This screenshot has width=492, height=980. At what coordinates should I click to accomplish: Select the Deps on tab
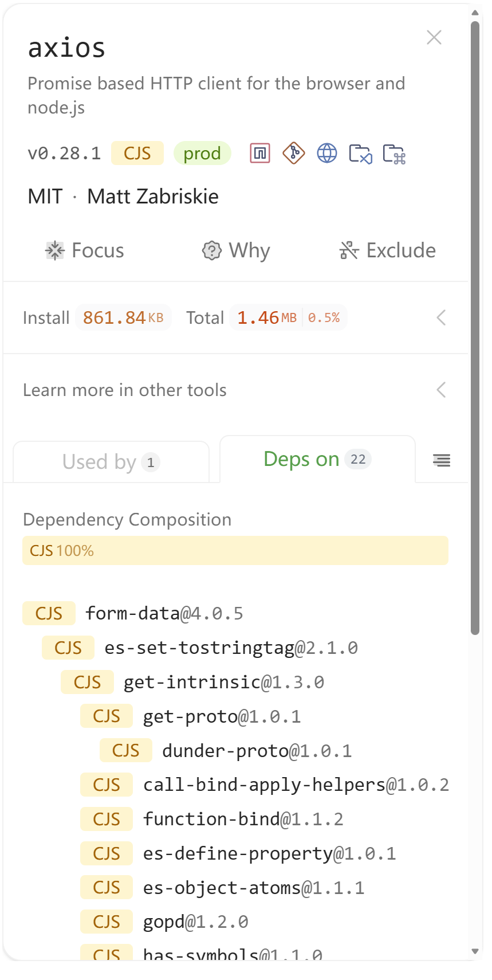[x=317, y=460]
